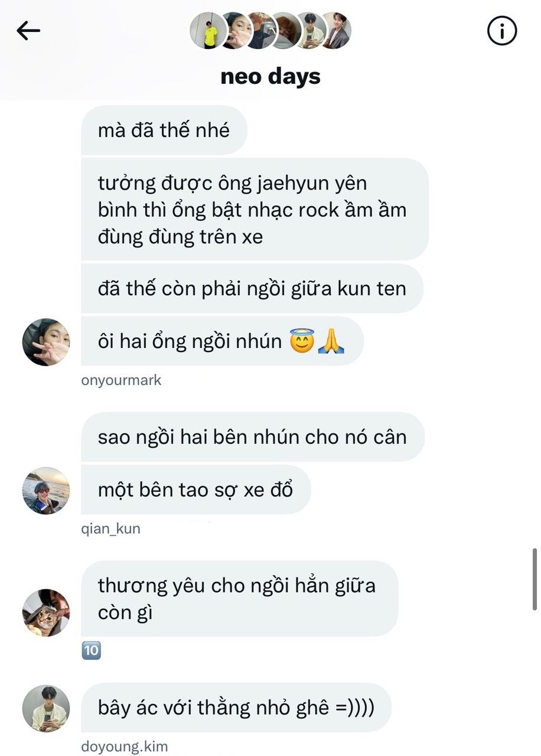Tap onyourmark's profile avatar
This screenshot has width=541, height=756.
coord(46,342)
